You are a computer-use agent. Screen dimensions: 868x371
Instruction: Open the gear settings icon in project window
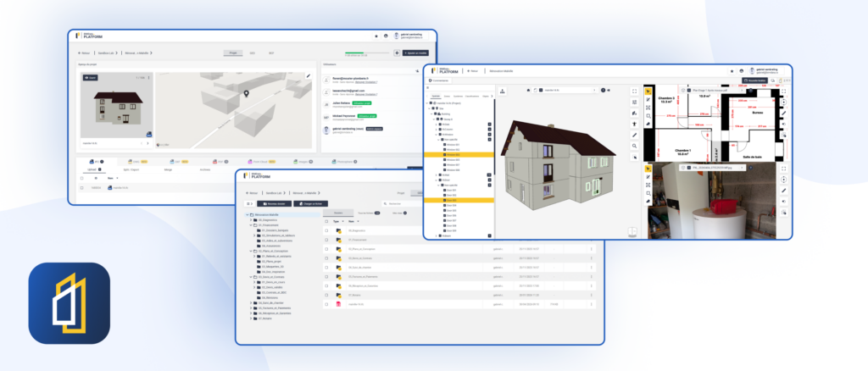click(x=397, y=53)
